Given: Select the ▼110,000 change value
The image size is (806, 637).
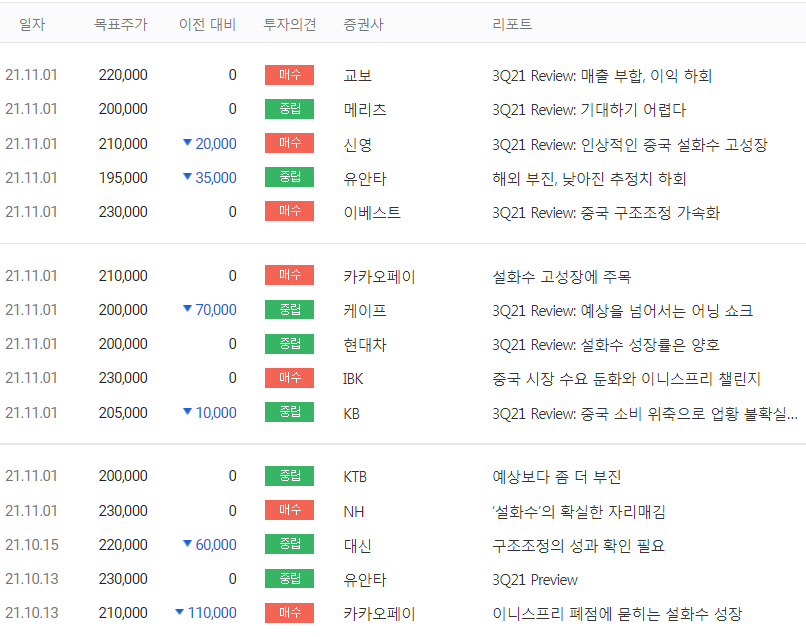Looking at the screenshot, I should coord(206,613).
